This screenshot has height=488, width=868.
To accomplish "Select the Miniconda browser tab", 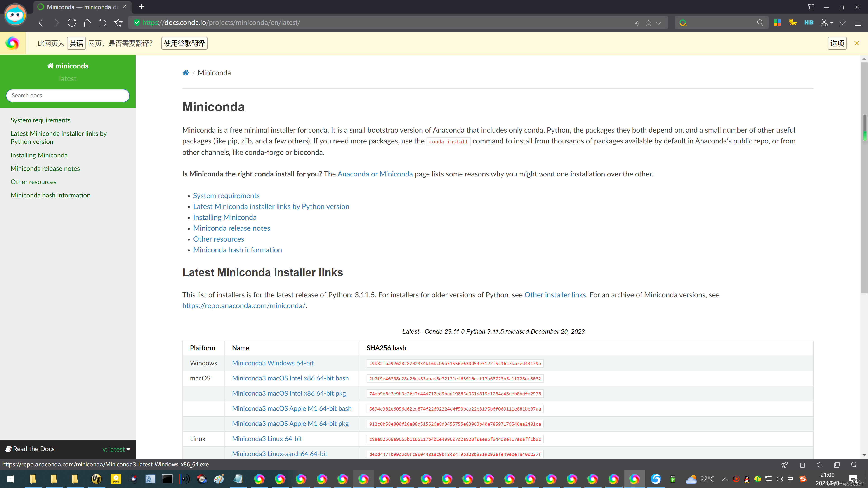I will pos(82,7).
